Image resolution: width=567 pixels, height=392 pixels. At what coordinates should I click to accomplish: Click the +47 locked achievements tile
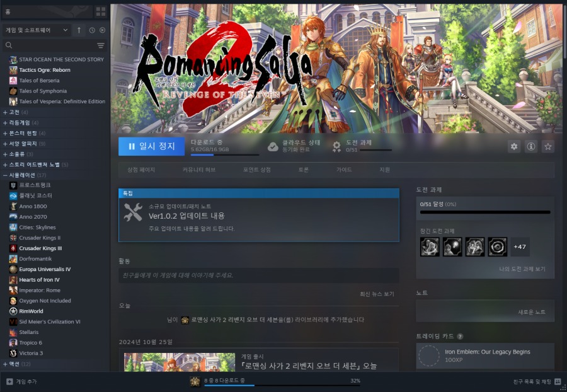coord(519,247)
